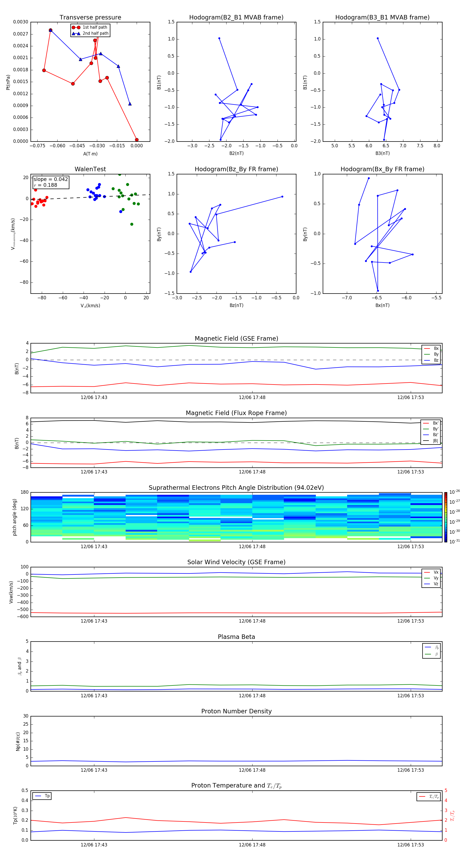The image size is (473, 868).
Task: Click the "Hodogram(Bz_By FR frame)" title
Action: click(x=236, y=169)
